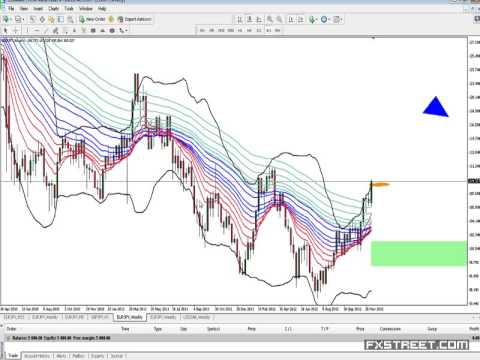Open the File menu
The image size is (480, 360).
[11, 8]
